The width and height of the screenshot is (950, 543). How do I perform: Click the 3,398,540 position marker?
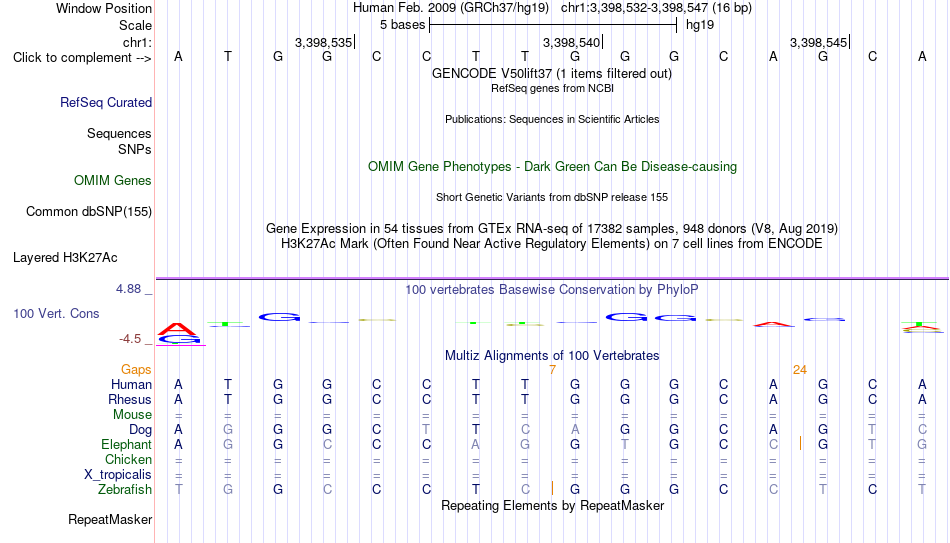pyautogui.click(x=571, y=42)
